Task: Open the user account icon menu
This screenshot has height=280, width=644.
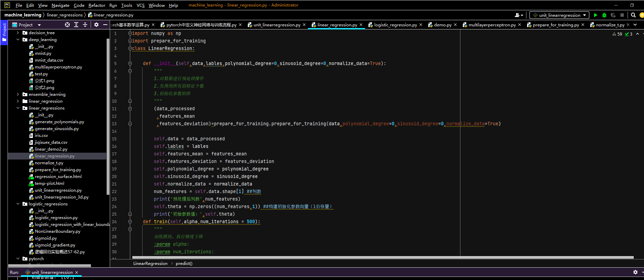Action: (x=519, y=15)
